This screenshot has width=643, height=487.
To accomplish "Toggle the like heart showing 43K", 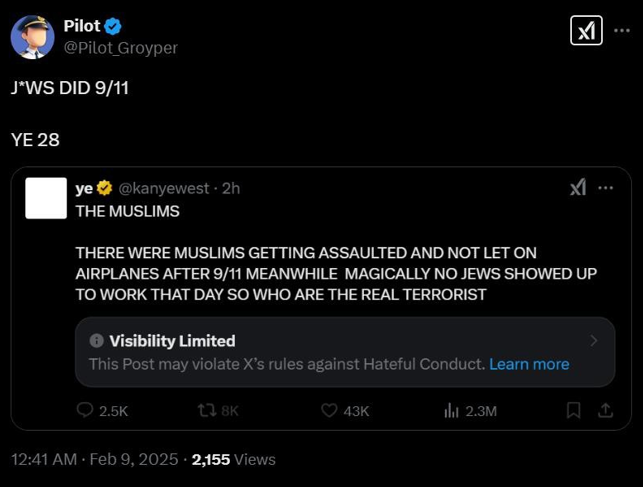I will click(330, 410).
